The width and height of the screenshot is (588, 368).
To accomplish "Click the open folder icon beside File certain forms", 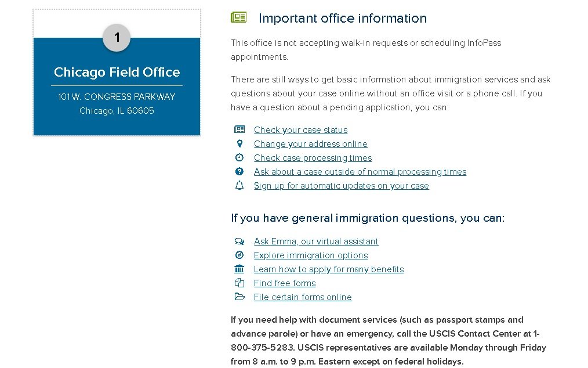I will point(239,297).
